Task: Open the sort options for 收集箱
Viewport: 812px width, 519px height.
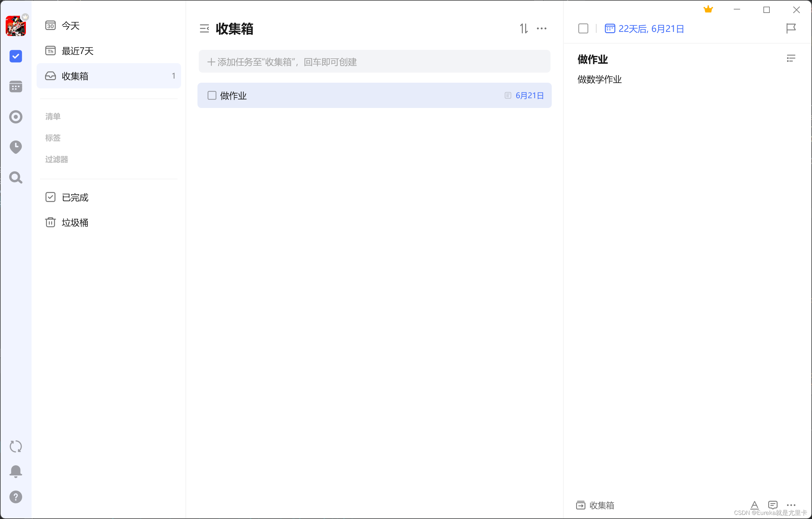Action: (x=524, y=29)
